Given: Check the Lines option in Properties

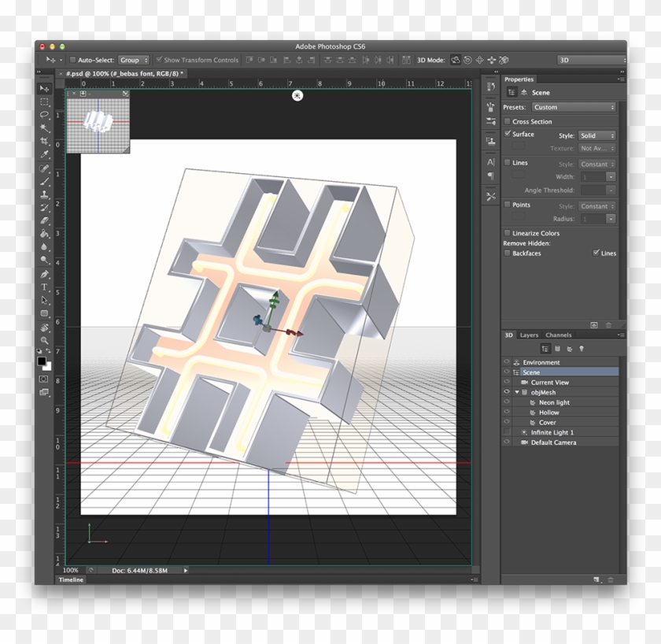Looking at the screenshot, I should coord(508,162).
